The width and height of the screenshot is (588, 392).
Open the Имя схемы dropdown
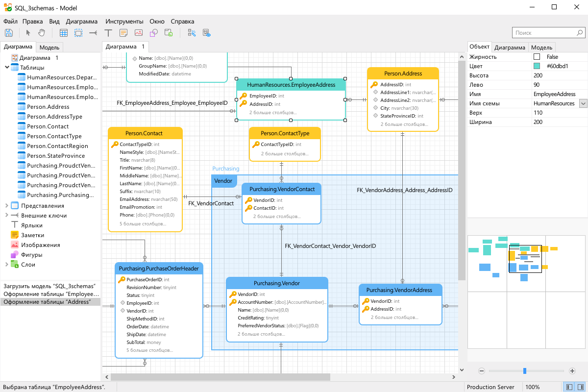click(583, 103)
